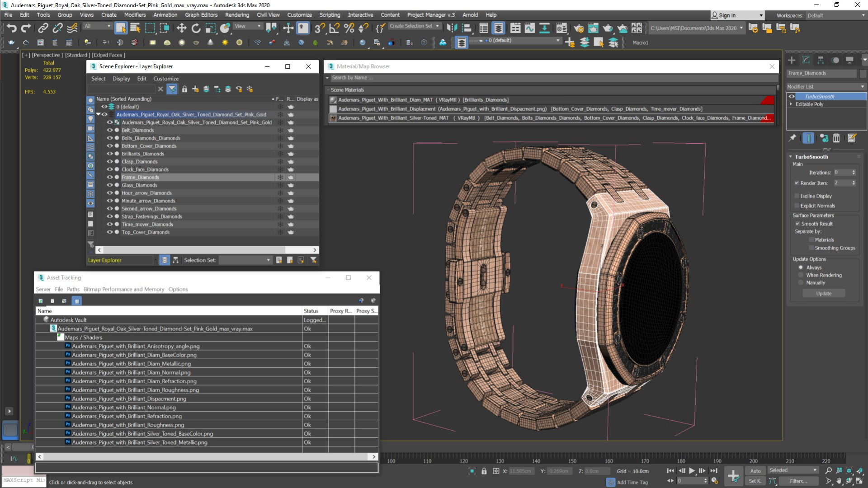Select the Manually update radio option
The height and width of the screenshot is (488, 868).
(x=801, y=283)
